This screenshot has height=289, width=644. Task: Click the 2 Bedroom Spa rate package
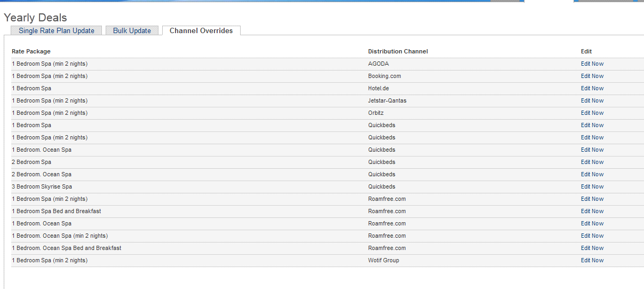click(x=31, y=162)
